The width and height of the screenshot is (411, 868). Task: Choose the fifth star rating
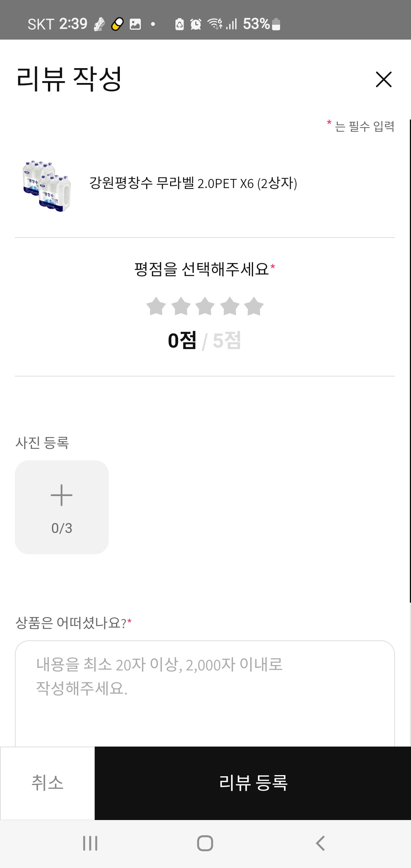click(254, 306)
